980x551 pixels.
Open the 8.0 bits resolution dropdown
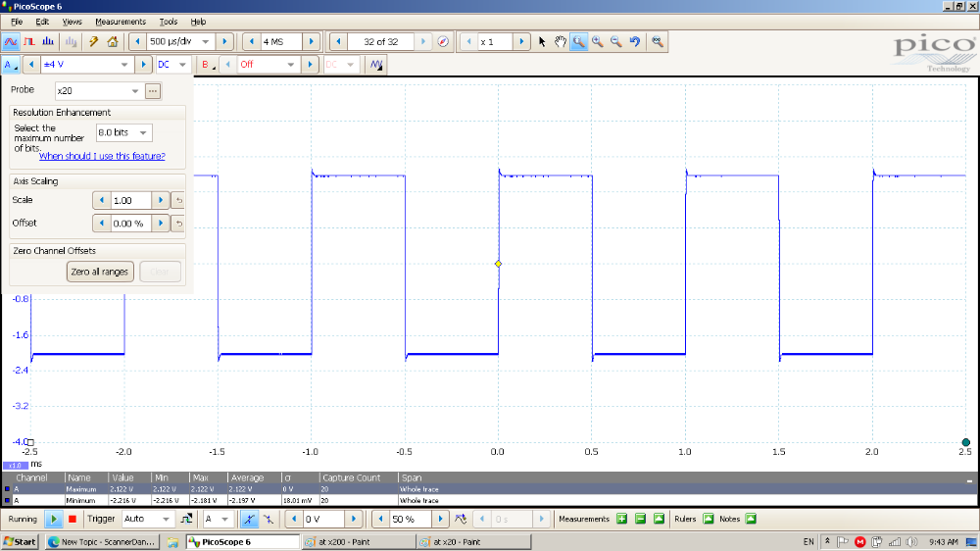(143, 132)
